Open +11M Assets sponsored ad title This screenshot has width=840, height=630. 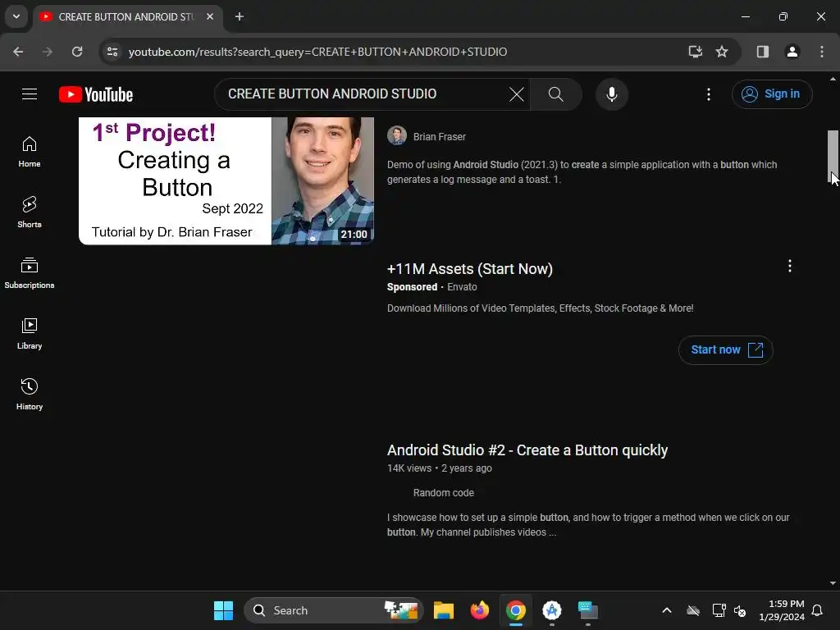[x=470, y=269]
